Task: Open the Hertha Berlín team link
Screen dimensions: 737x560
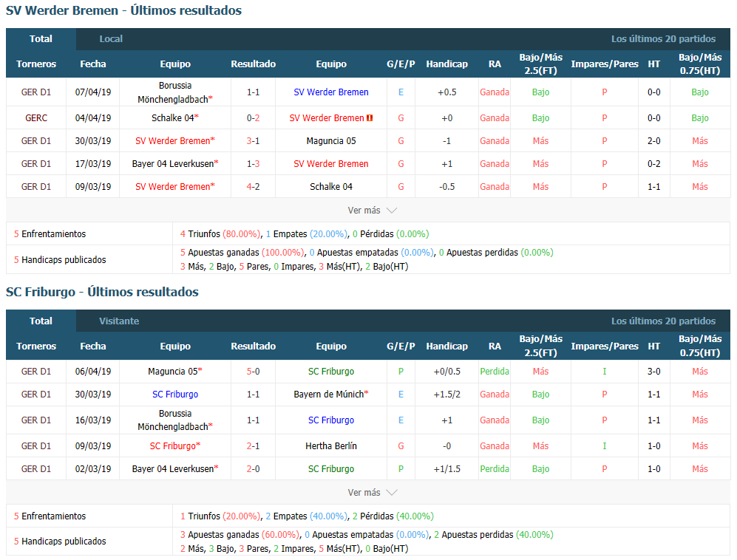Action: coord(331,445)
